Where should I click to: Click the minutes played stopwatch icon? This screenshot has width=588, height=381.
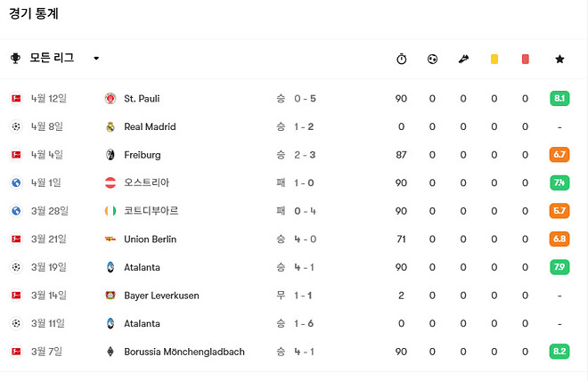tap(401, 60)
